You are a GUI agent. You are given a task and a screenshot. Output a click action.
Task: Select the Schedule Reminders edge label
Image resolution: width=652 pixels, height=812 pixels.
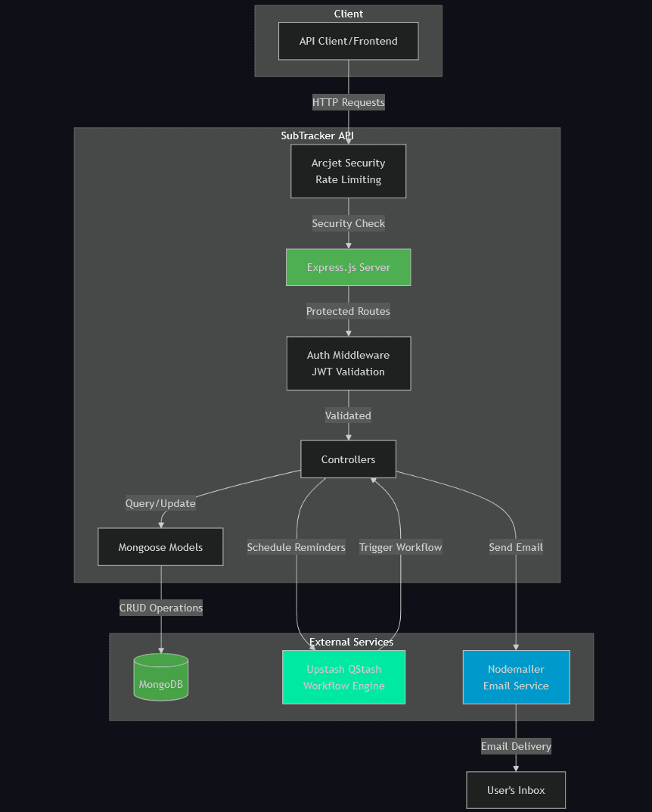click(x=296, y=547)
